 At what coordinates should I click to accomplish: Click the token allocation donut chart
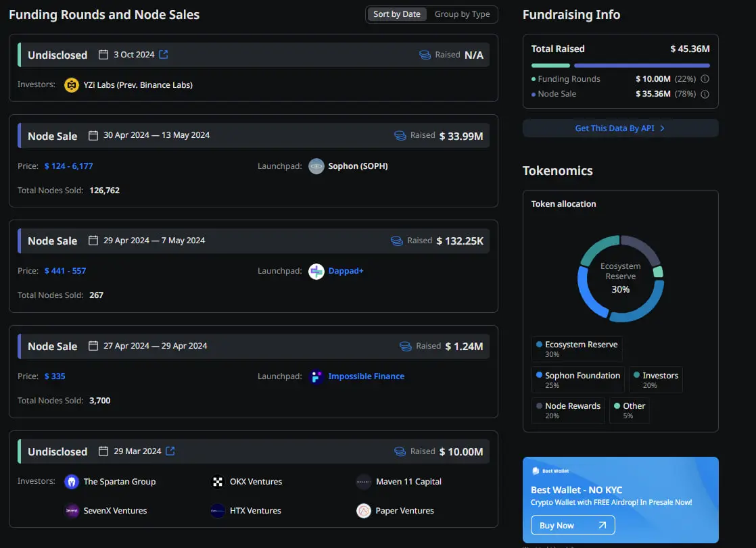click(621, 278)
